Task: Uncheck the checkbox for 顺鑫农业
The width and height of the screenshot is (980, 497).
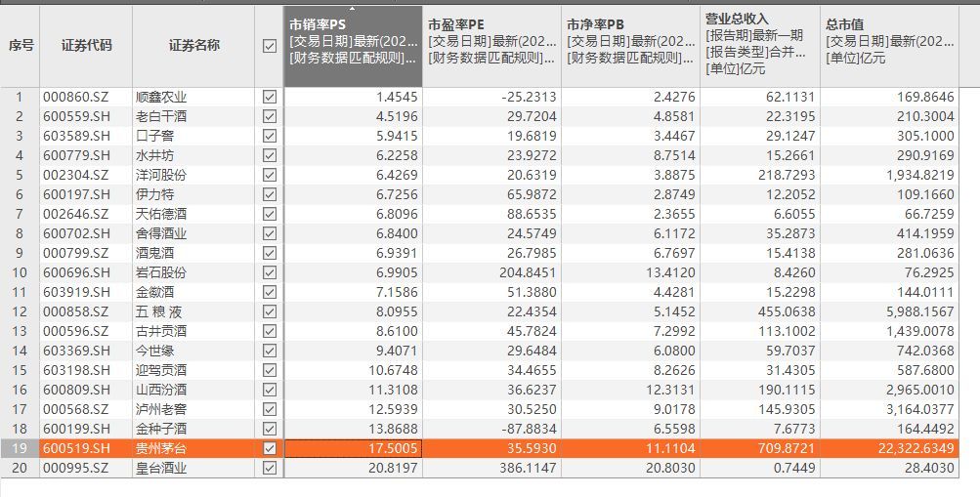Action: (x=270, y=97)
